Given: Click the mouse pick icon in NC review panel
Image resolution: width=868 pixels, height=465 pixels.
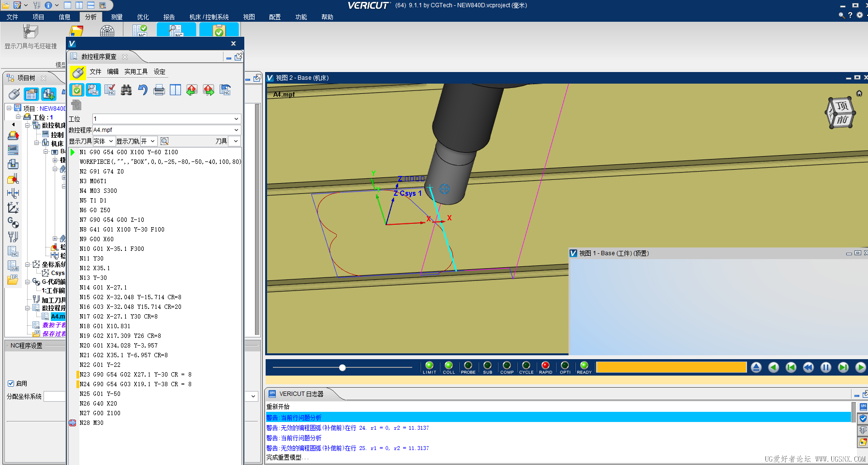Looking at the screenshot, I should click(x=77, y=73).
